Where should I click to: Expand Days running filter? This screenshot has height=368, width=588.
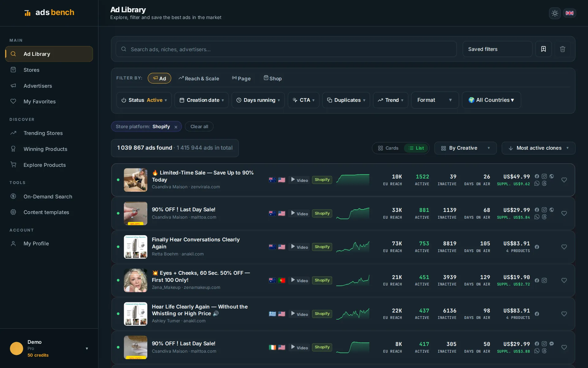(258, 100)
